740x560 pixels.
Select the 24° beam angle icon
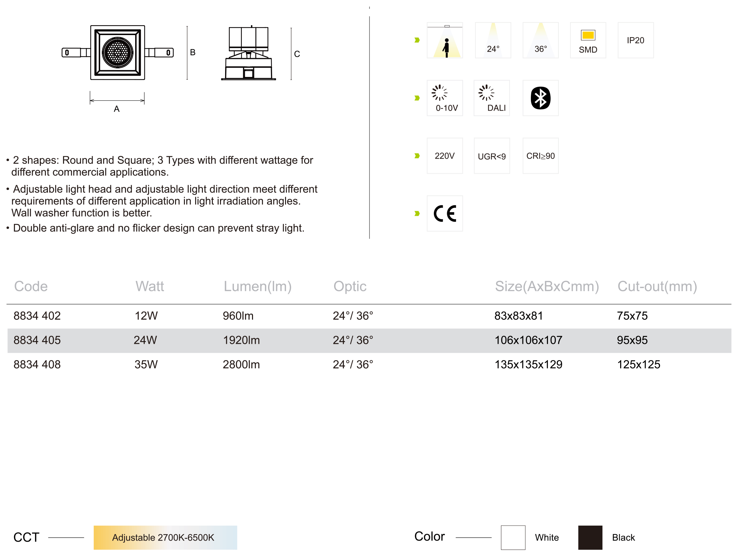(x=493, y=41)
